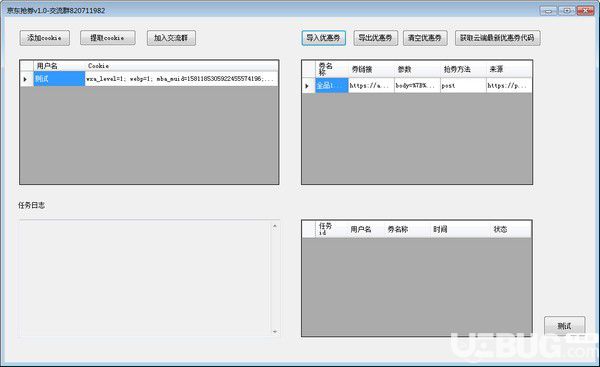Select the body=%7B% parameter cell
This screenshot has width=600, height=367.
tap(417, 85)
